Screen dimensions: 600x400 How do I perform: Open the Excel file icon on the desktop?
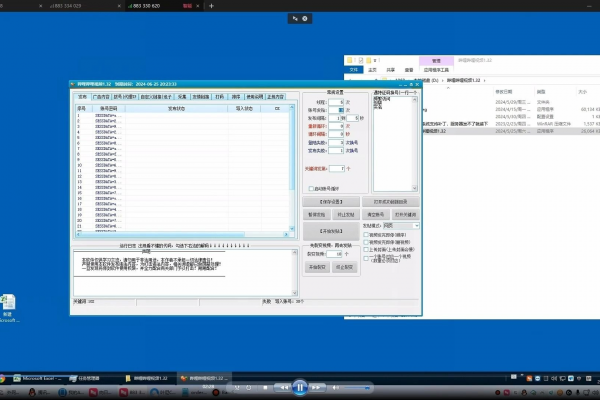(x=8, y=303)
